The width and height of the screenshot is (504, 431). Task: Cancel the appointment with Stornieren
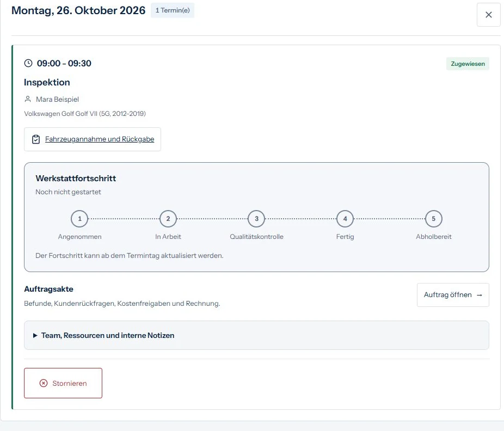point(63,383)
